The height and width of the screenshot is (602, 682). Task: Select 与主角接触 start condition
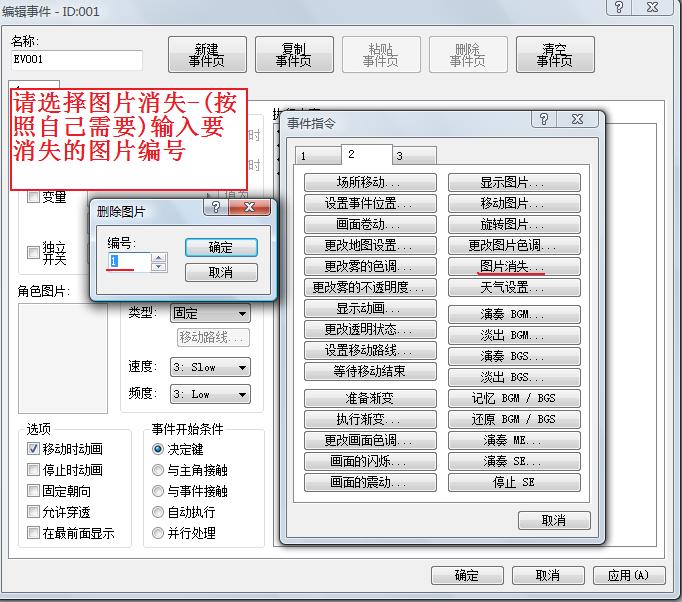[158, 470]
